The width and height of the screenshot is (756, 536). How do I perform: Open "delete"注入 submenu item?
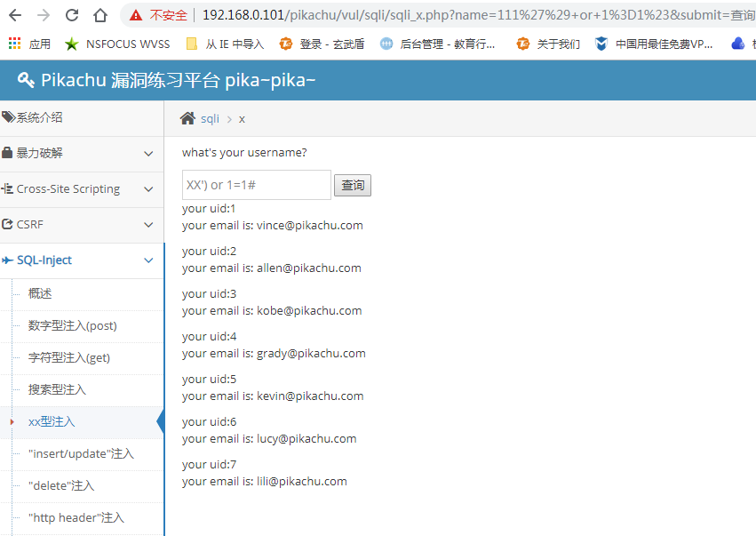pos(61,485)
